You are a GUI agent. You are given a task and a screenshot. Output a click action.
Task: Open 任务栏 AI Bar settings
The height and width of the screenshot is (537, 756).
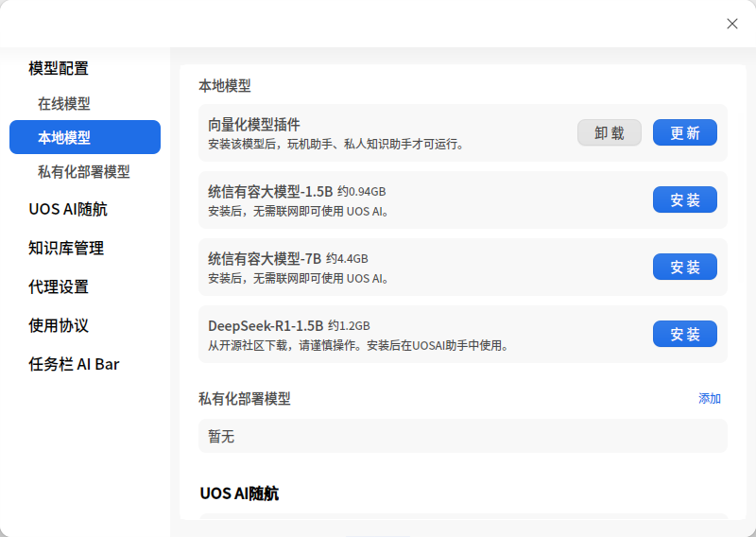click(x=74, y=364)
